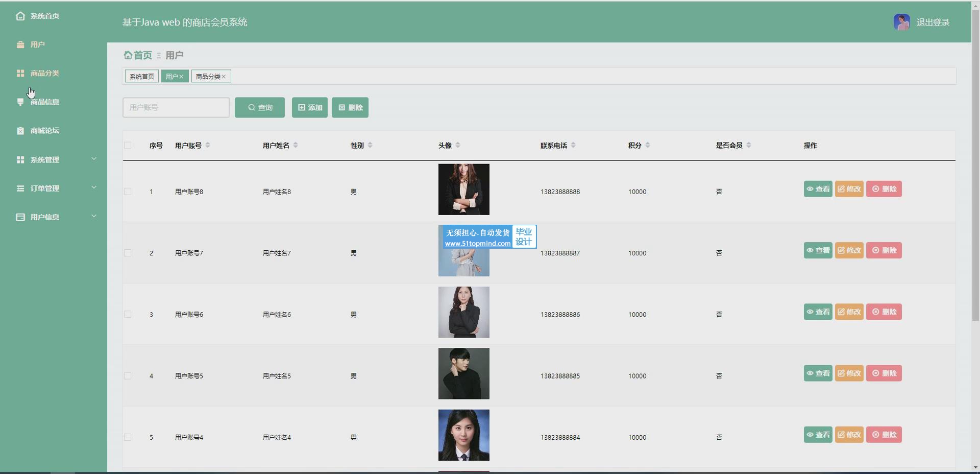Click the avatar photo of 用户账号6
This screenshot has width=980, height=474.
[464, 312]
